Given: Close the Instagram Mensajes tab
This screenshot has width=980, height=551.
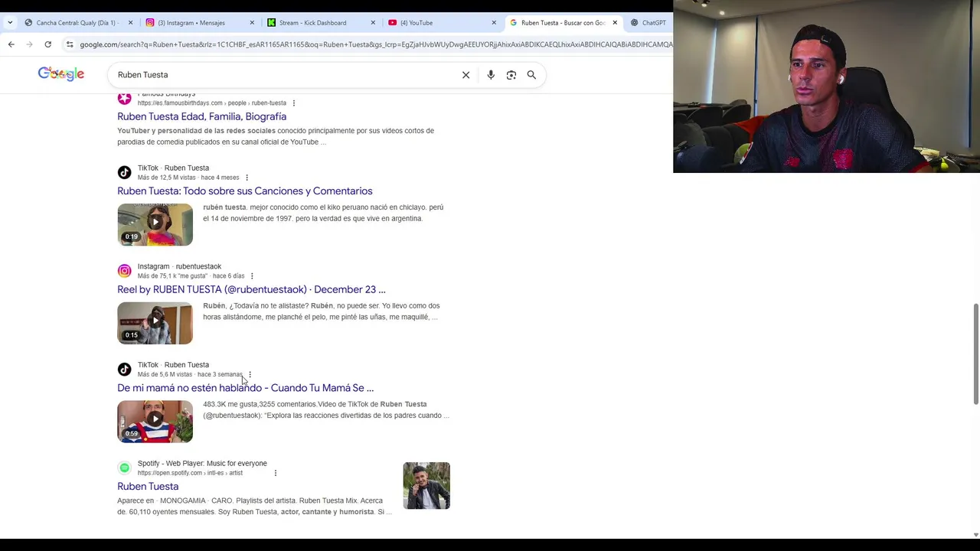Looking at the screenshot, I should pos(252,23).
